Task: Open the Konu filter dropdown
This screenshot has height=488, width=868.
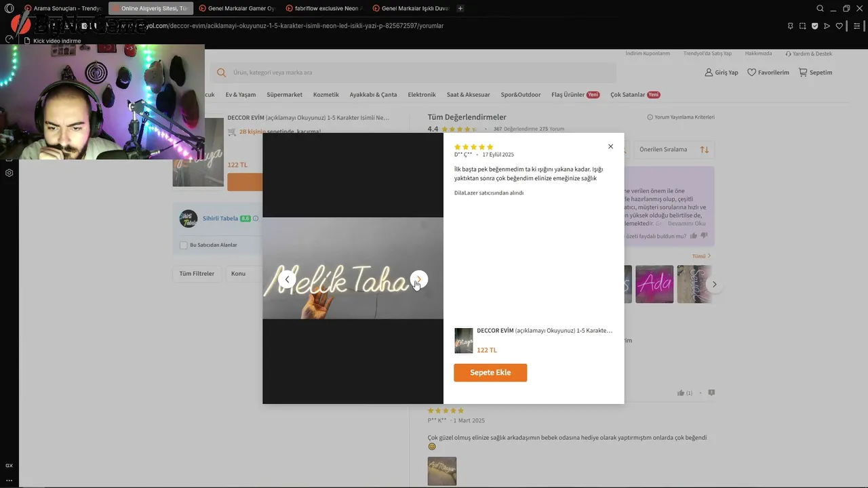Action: click(244, 274)
